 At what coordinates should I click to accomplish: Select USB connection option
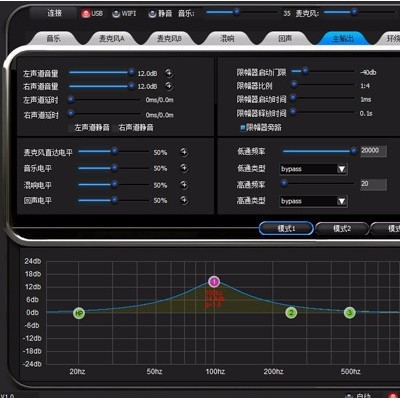(92, 14)
